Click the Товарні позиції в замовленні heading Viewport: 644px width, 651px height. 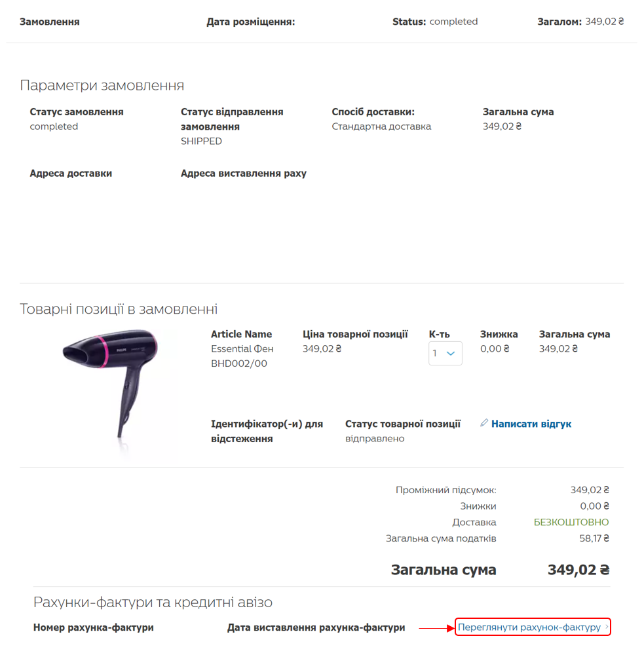coord(119,309)
